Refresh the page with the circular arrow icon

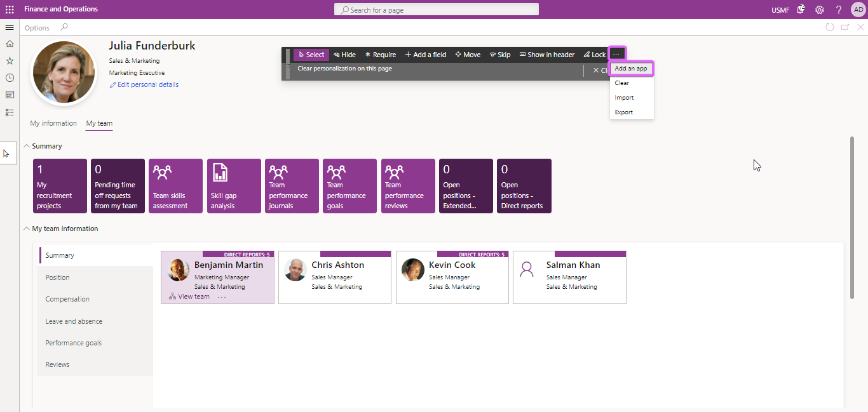830,27
